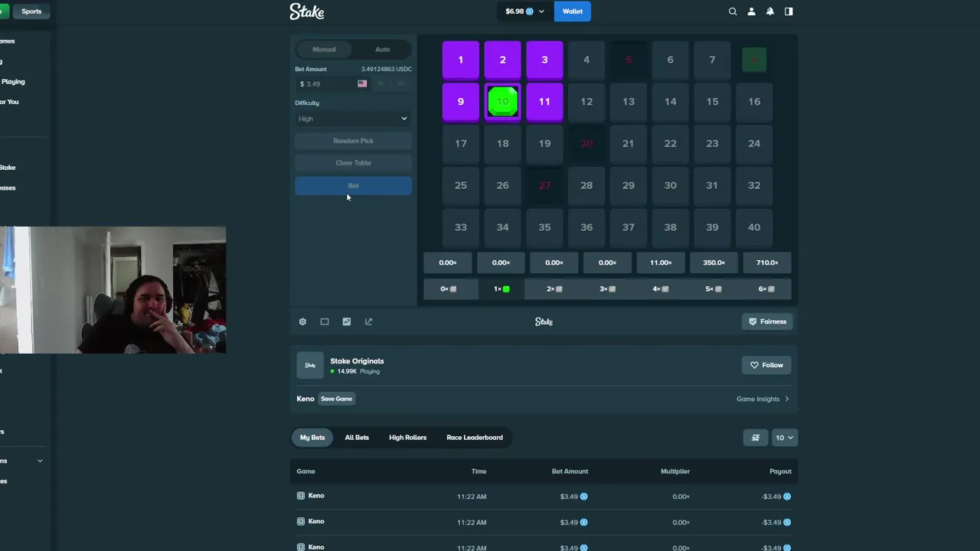Open the High Rollers tab
Viewport: 980px width, 551px height.
[x=407, y=438]
